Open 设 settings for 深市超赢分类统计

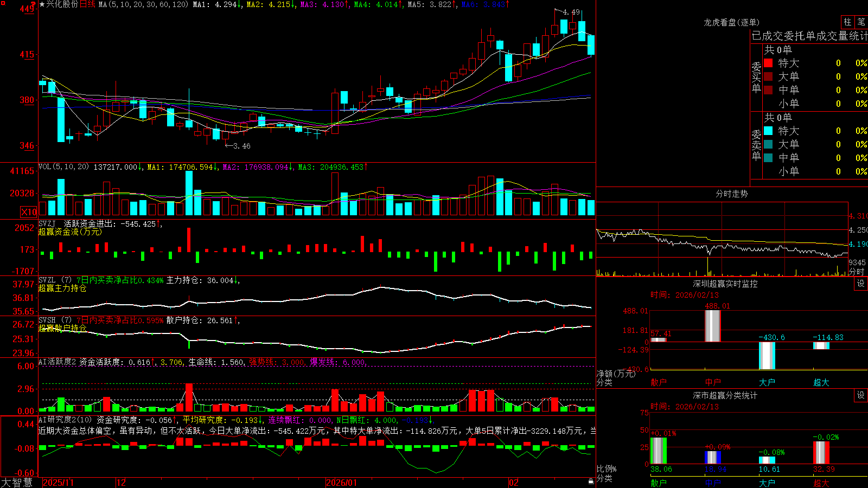click(861, 395)
